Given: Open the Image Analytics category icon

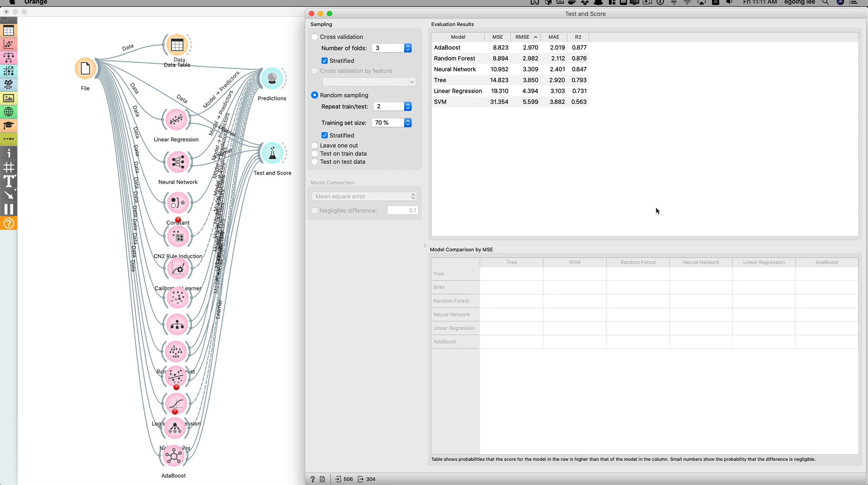Looking at the screenshot, I should click(x=9, y=98).
